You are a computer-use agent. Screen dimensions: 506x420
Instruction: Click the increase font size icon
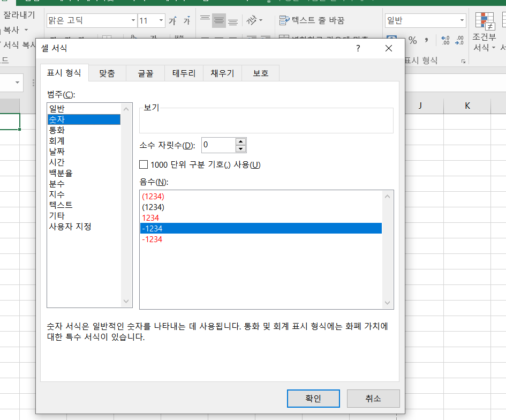click(172, 20)
